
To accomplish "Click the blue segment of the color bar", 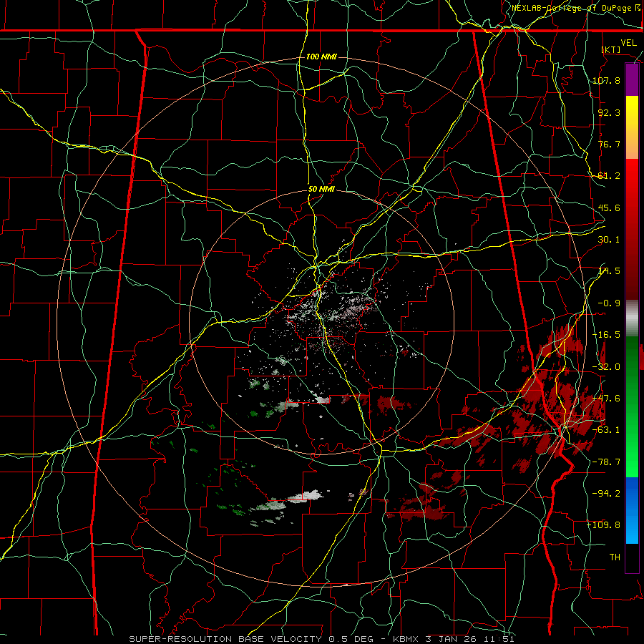I will (x=632, y=510).
